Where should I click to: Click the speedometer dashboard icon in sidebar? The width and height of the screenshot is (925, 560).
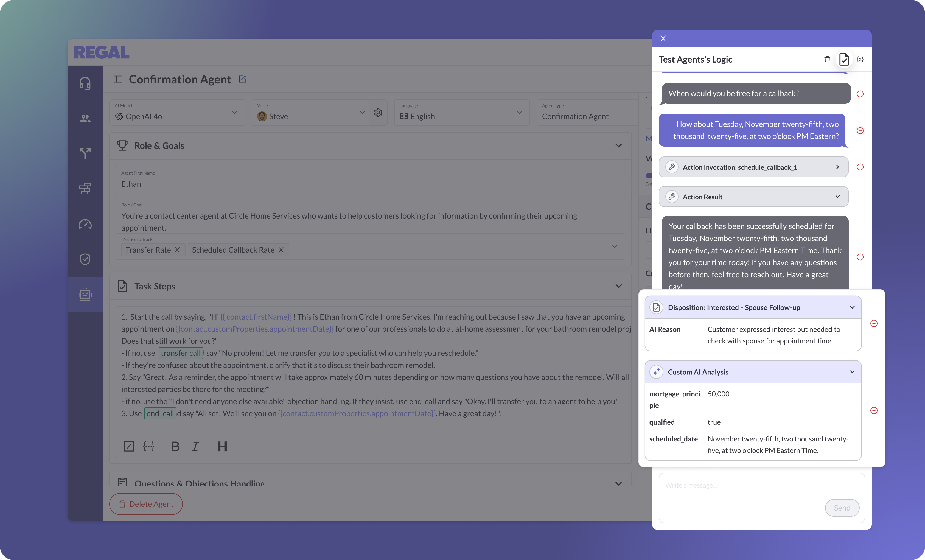(85, 224)
